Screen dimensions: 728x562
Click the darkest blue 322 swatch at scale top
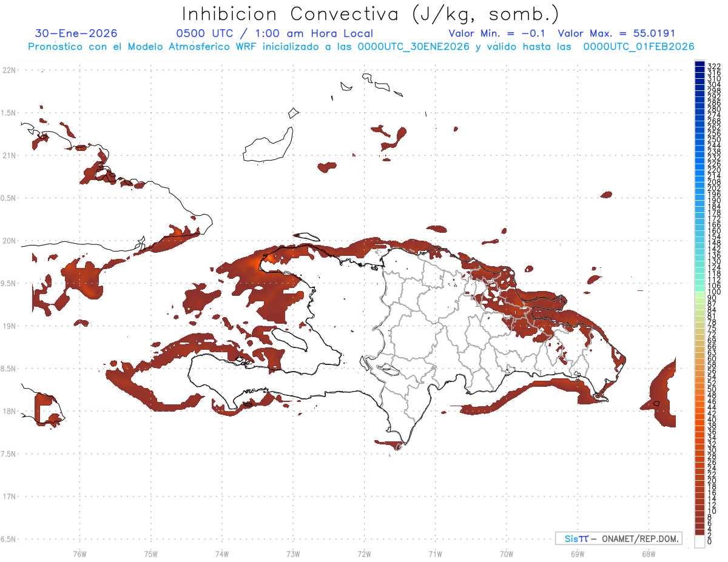[x=699, y=65]
